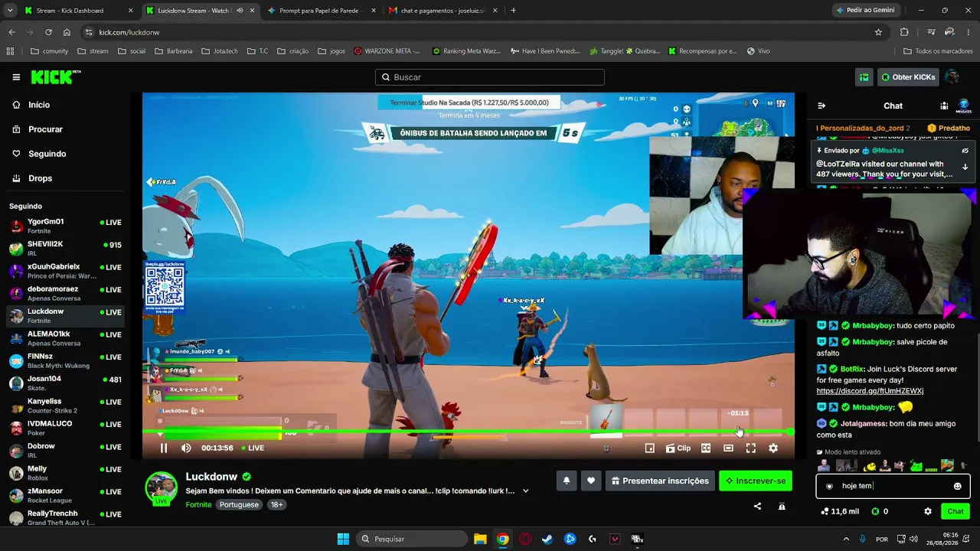The height and width of the screenshot is (551, 980).
Task: Open the user profile avatar menu
Action: [x=952, y=77]
